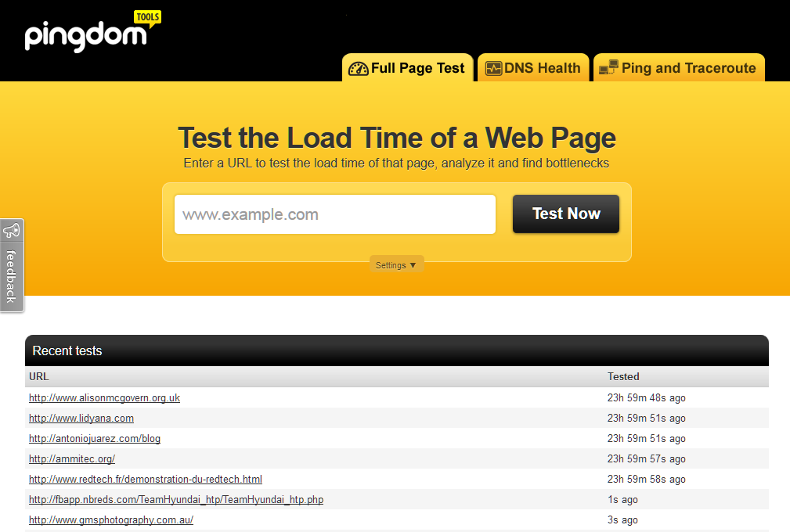Click the '23h 59m 57s ago' cell
The image size is (790, 532).
647,458
